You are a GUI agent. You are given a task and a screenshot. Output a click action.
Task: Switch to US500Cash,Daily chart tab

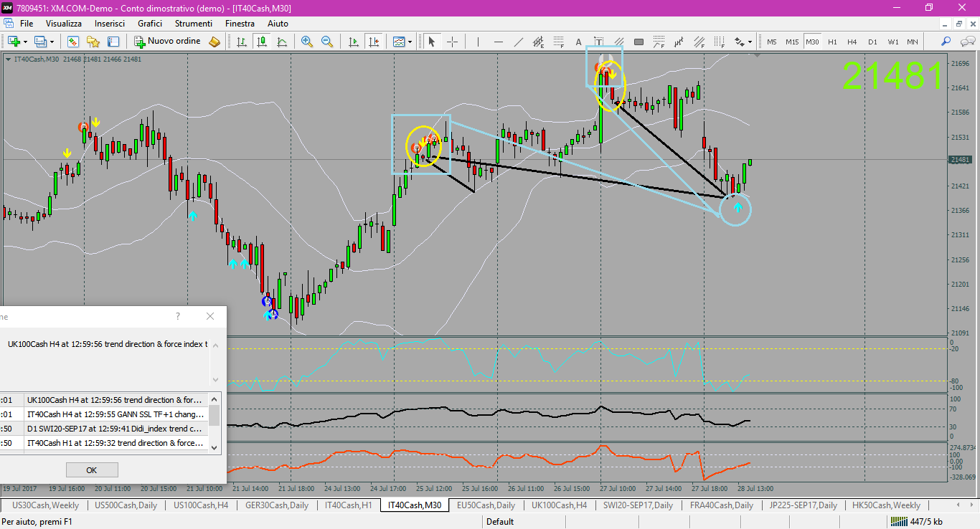(126, 505)
